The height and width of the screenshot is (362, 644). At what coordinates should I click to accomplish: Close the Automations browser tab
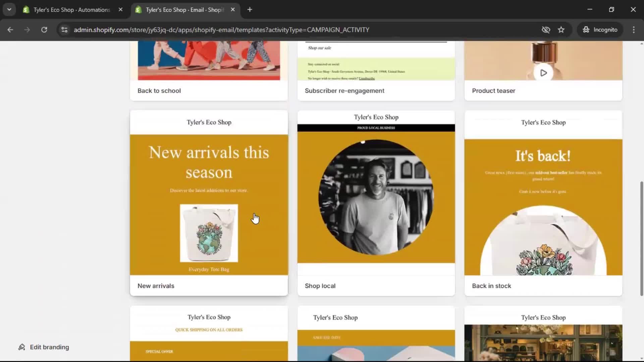coord(121,9)
